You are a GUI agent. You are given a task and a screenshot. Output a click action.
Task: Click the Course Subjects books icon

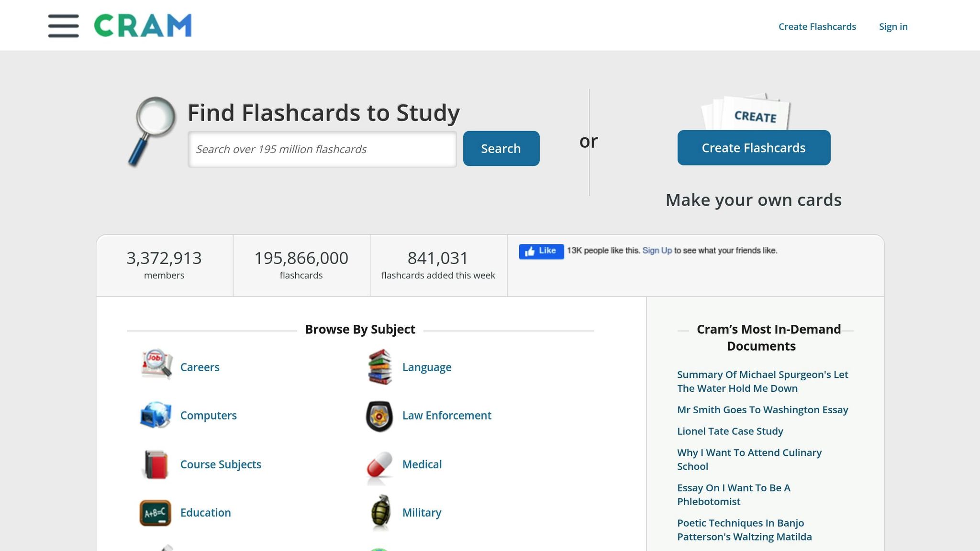156,464
